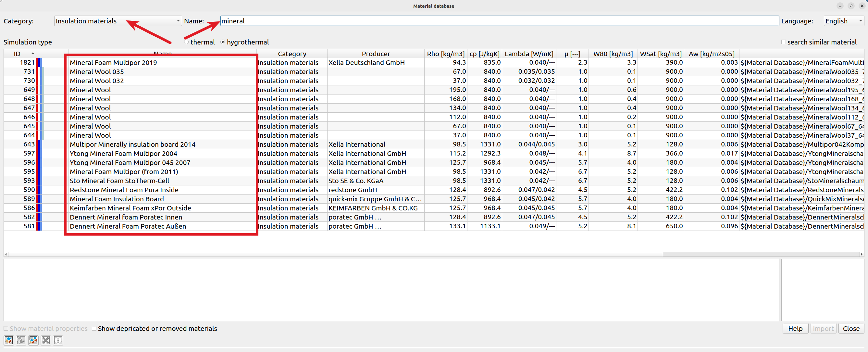The height and width of the screenshot is (352, 868).
Task: Sort by the Producer column header
Action: pyautogui.click(x=376, y=54)
